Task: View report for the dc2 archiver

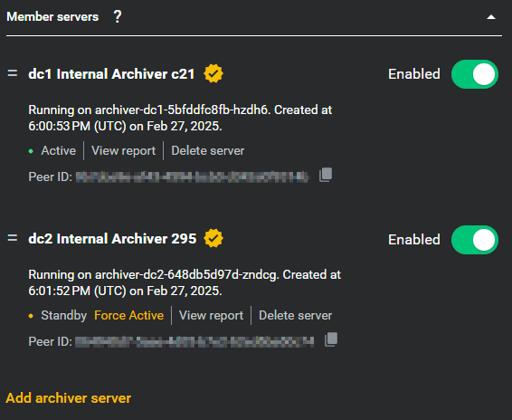Action: [211, 315]
